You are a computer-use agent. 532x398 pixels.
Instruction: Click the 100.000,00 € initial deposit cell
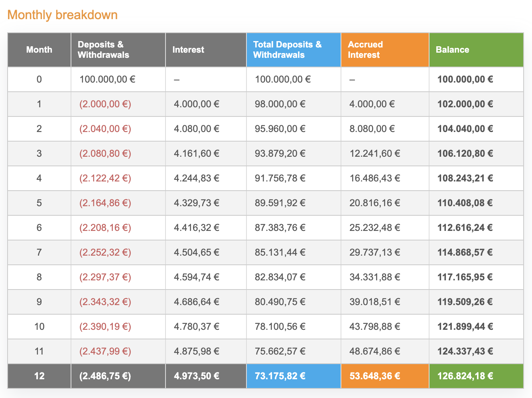pos(107,79)
